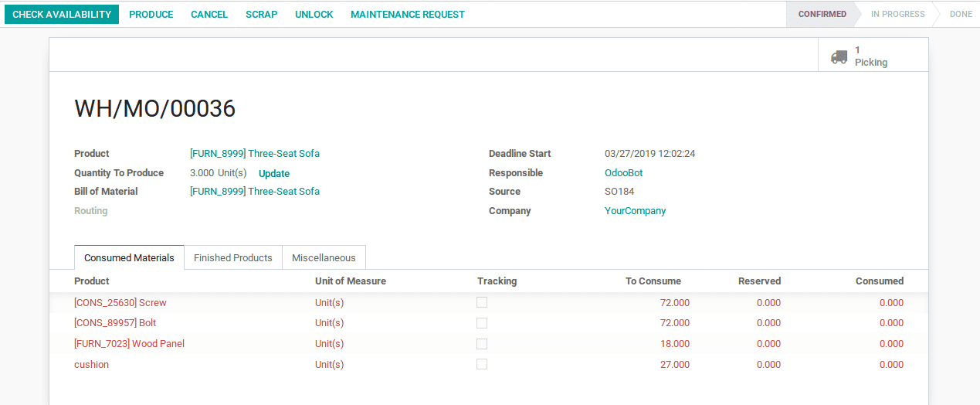The width and height of the screenshot is (980, 405).
Task: Sort by the Consumed column header
Action: (880, 281)
